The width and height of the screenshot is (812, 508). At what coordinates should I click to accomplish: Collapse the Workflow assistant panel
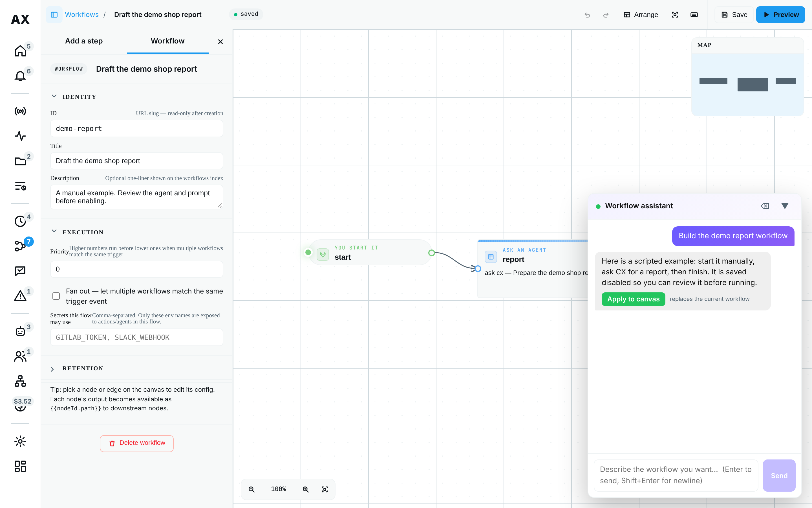(784, 206)
